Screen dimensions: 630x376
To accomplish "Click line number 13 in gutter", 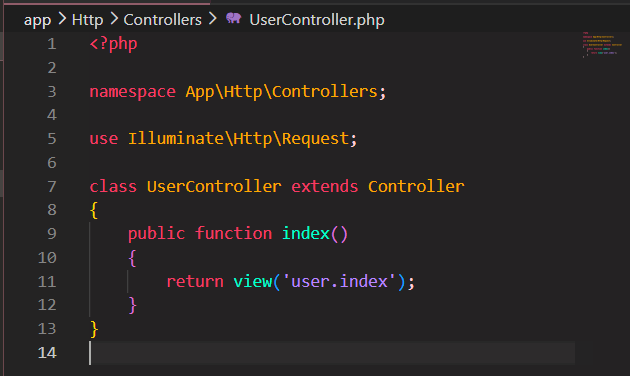I will (x=47, y=329).
